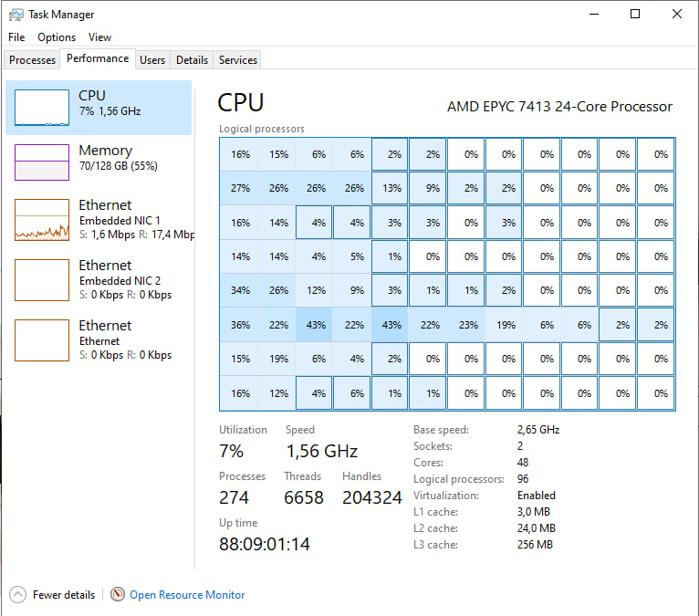The width and height of the screenshot is (699, 616).
Task: Select the third Ethernet adapter graph thumbnail
Action: [42, 340]
